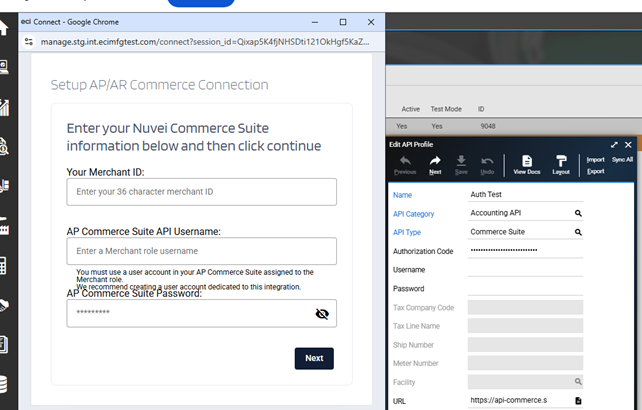
Task: Undo changes in Edit API Profile toolbar
Action: pos(487,165)
